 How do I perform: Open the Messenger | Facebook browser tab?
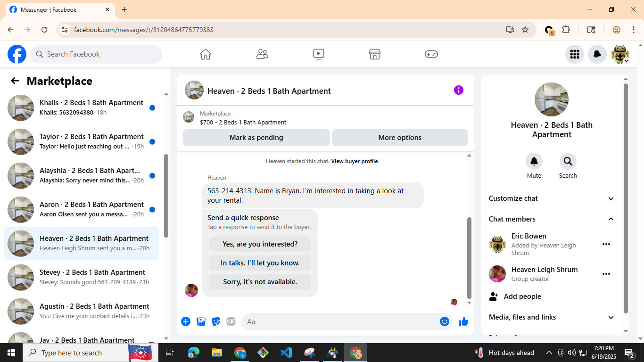(59, 10)
